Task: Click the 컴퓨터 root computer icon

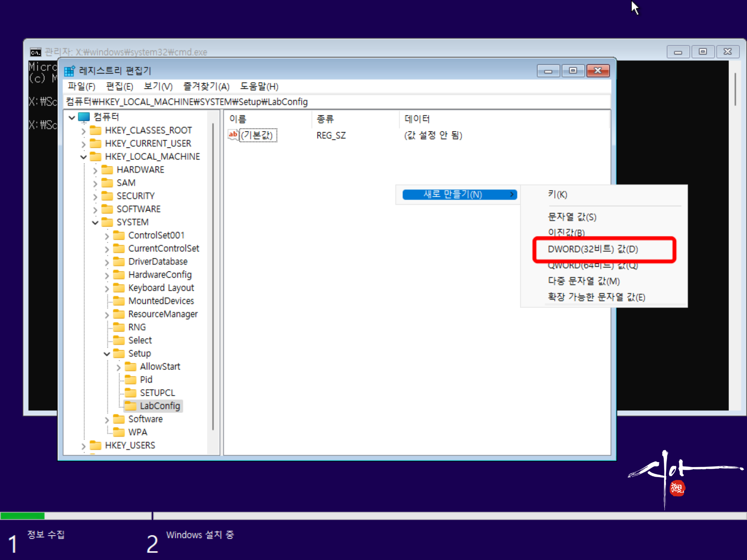Action: tap(84, 117)
